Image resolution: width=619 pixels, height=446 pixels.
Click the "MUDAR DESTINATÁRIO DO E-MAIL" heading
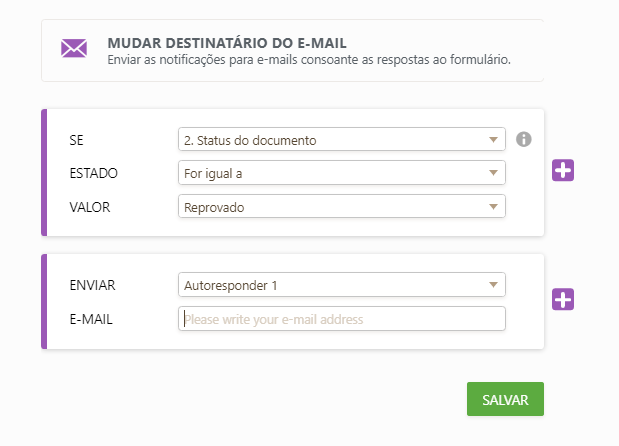[x=226, y=43]
